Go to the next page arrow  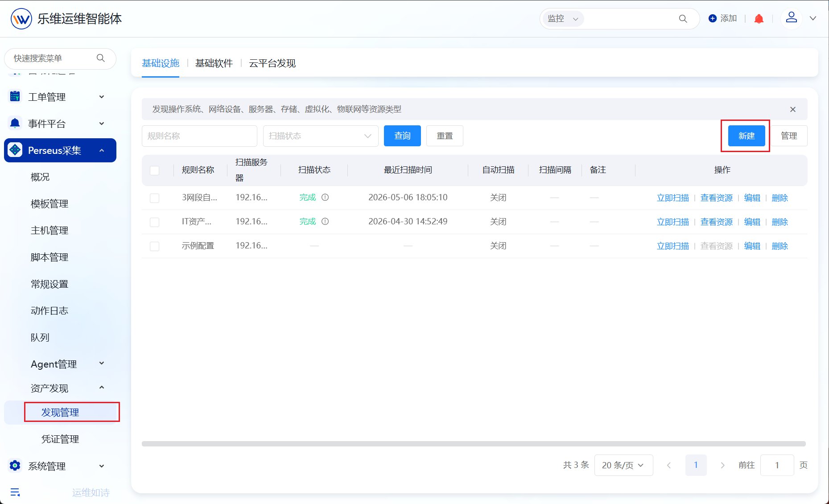tap(722, 465)
